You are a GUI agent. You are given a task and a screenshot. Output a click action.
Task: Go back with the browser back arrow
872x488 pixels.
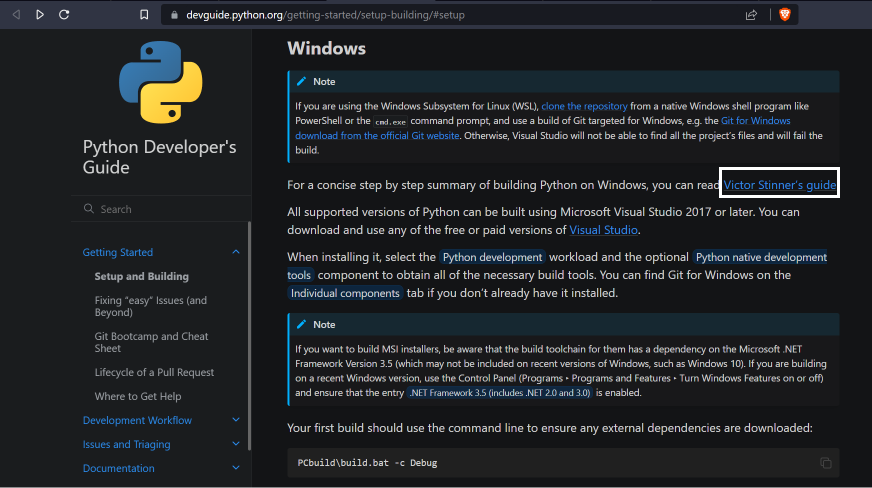16,14
